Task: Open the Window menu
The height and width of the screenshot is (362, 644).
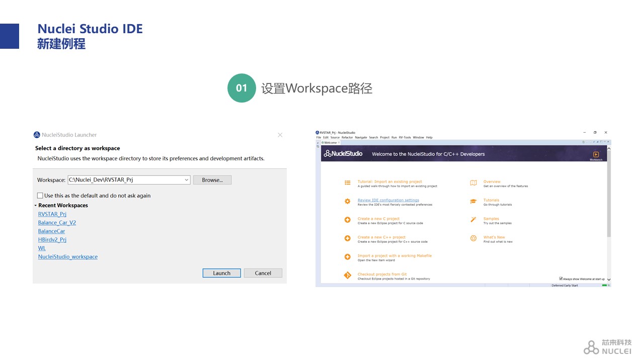Action: 419,137
